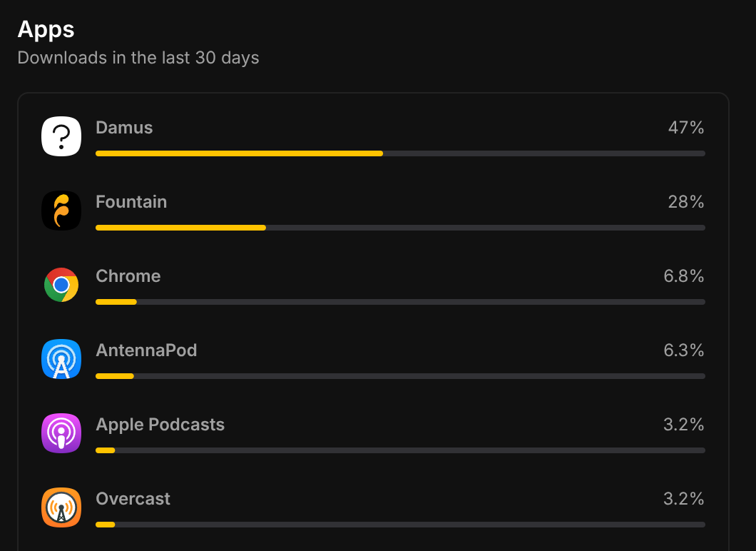The height and width of the screenshot is (551, 756).
Task: Click the Apps section heading
Action: 46,29
